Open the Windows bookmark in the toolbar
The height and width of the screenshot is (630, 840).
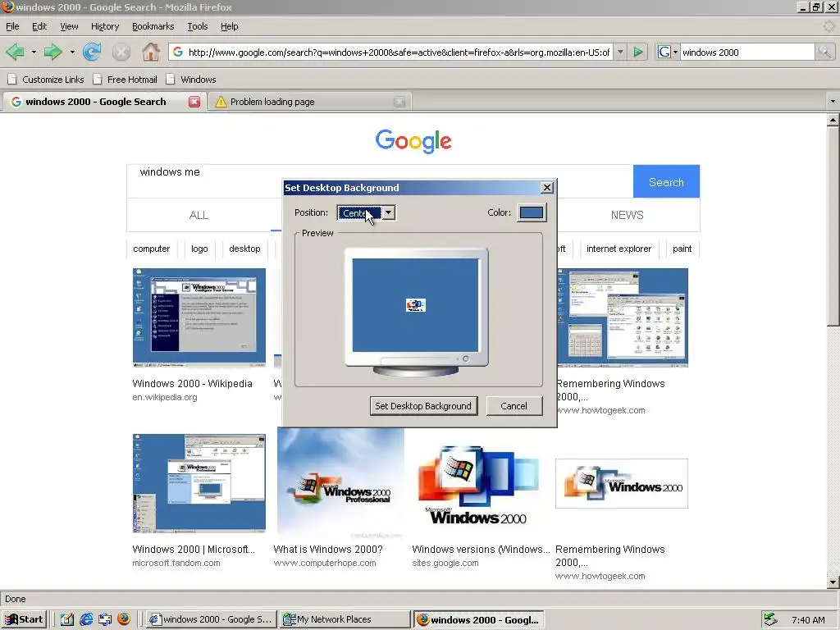tap(190, 80)
